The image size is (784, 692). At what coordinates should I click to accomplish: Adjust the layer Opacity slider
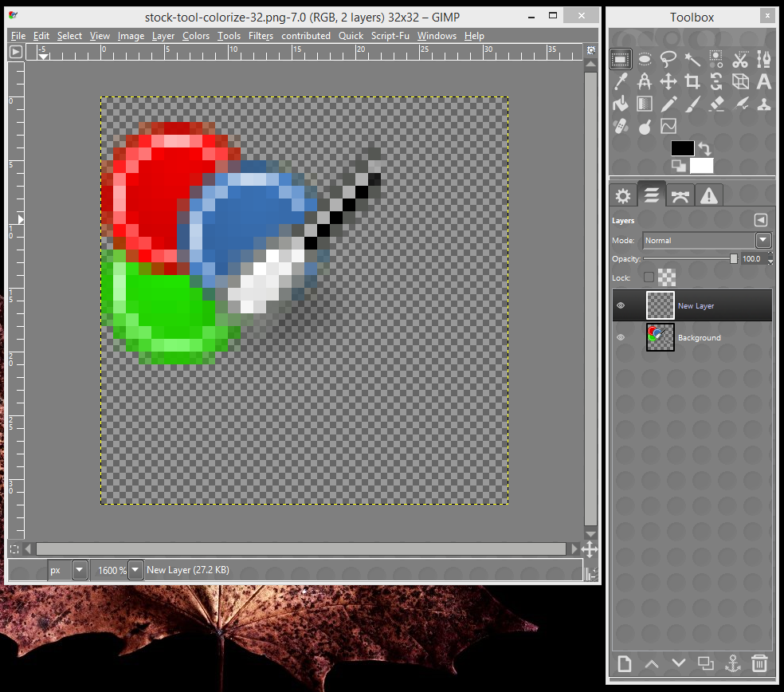pyautogui.click(x=690, y=258)
